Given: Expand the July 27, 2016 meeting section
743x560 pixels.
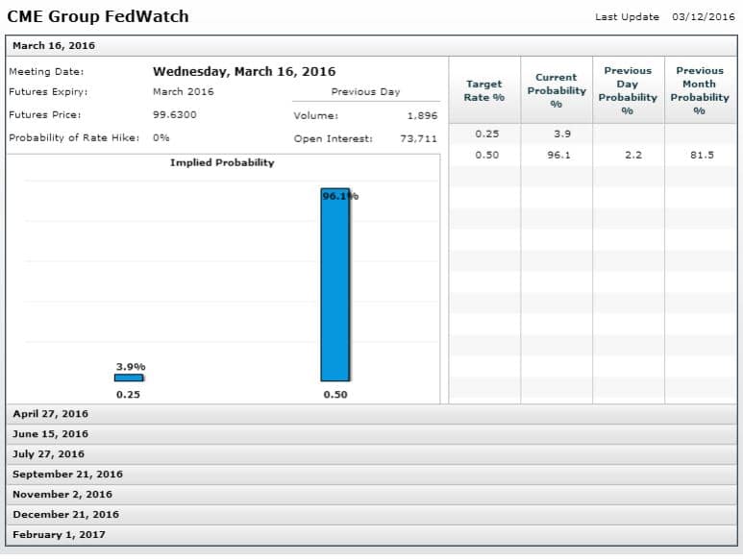Looking at the screenshot, I should click(x=48, y=454).
